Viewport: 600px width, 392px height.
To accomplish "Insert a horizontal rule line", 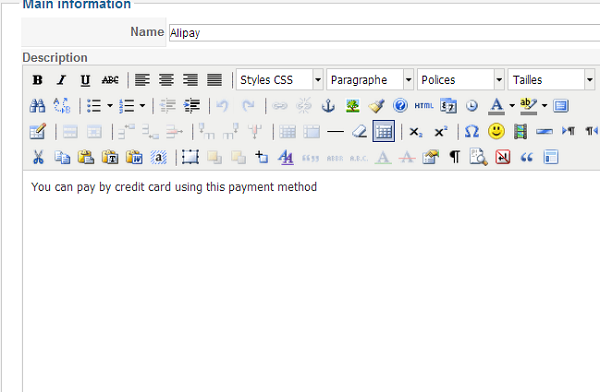I will (x=336, y=132).
